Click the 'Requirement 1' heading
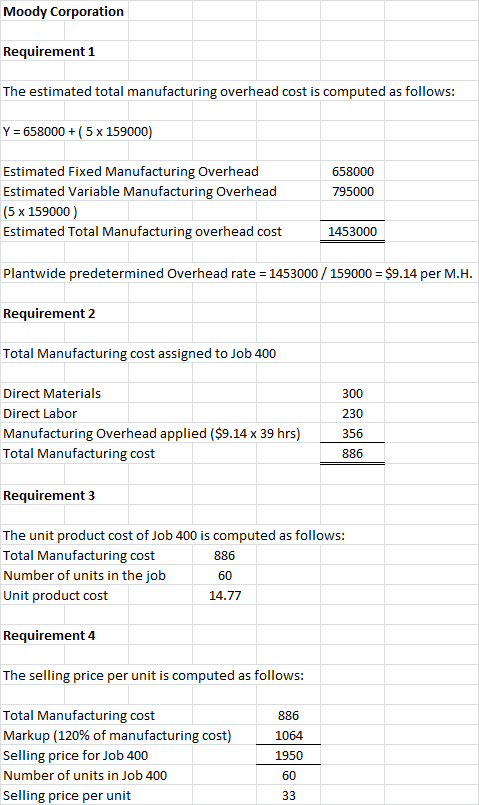Image resolution: width=479 pixels, height=805 pixels. (x=49, y=51)
